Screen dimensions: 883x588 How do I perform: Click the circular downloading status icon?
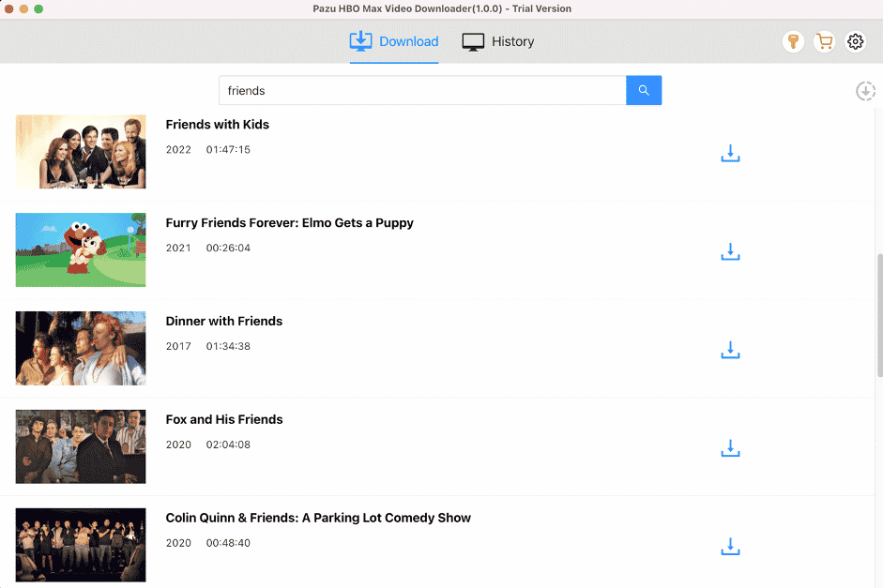(x=865, y=91)
